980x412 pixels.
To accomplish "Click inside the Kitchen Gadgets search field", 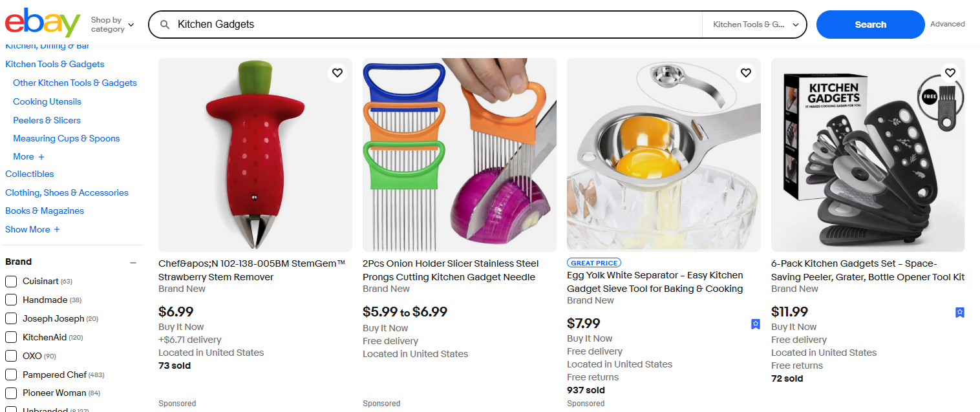I will click(x=388, y=24).
